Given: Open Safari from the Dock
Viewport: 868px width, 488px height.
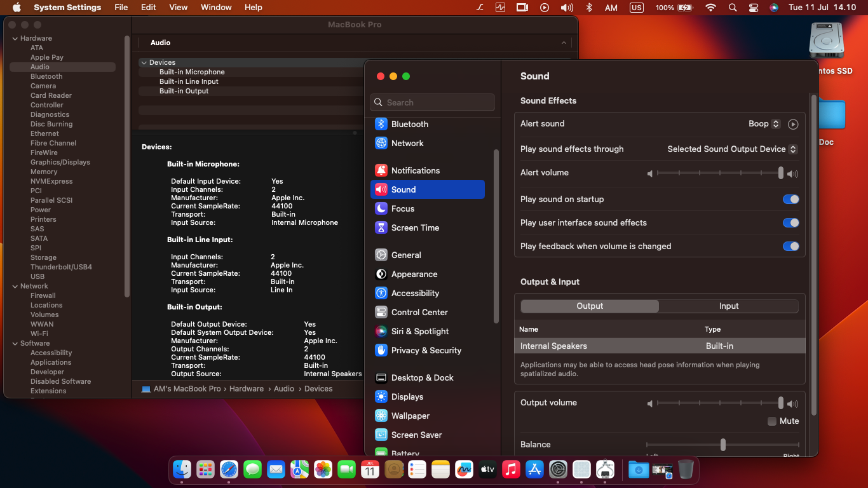Looking at the screenshot, I should pos(229,470).
